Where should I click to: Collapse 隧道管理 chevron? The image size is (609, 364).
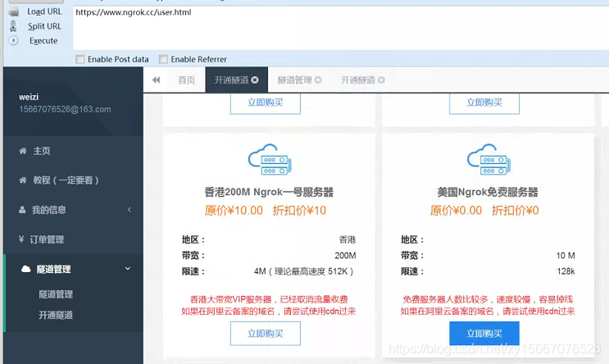tap(128, 269)
